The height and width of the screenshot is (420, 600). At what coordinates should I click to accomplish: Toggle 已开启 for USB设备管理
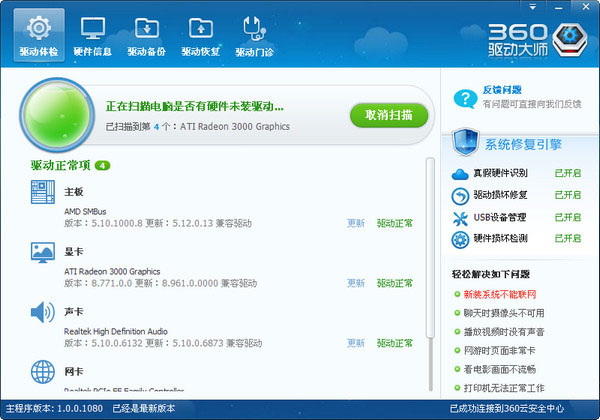click(x=568, y=217)
